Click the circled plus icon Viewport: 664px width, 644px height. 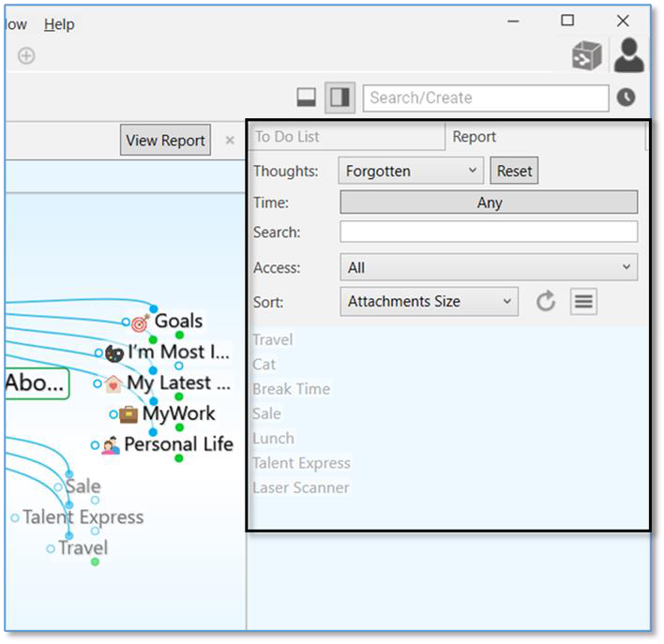(26, 56)
